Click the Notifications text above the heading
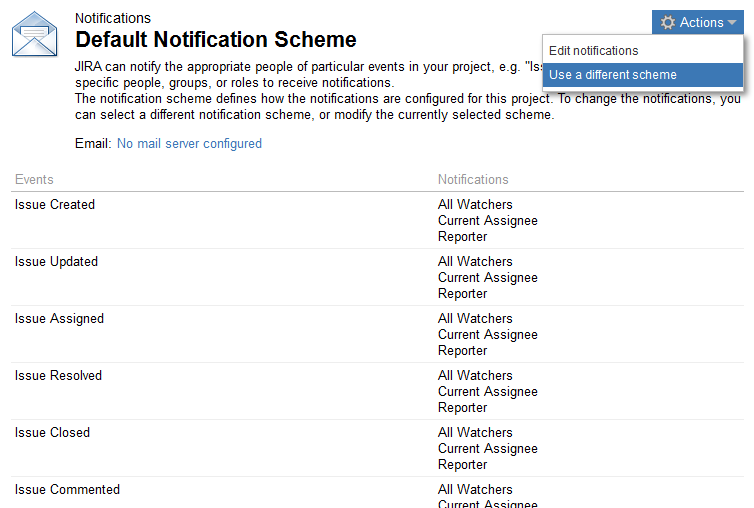 [x=113, y=18]
